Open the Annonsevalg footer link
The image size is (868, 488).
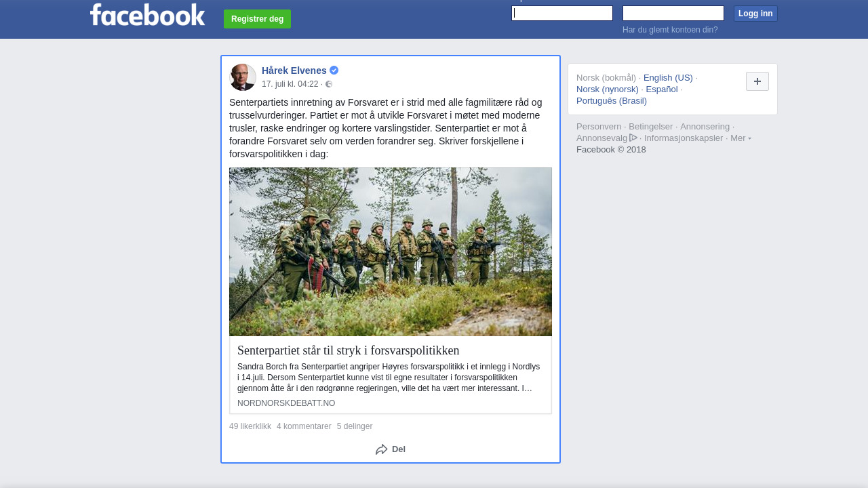click(602, 138)
